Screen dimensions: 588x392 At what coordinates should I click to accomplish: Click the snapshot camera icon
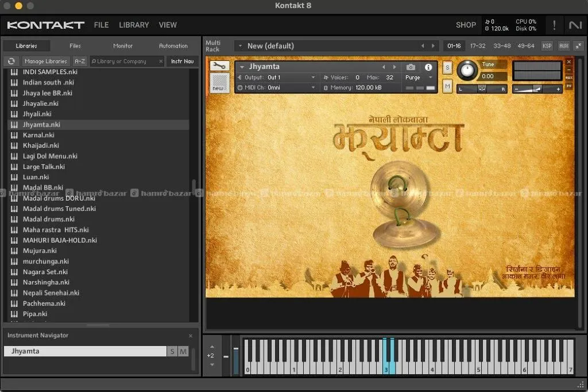(x=411, y=67)
